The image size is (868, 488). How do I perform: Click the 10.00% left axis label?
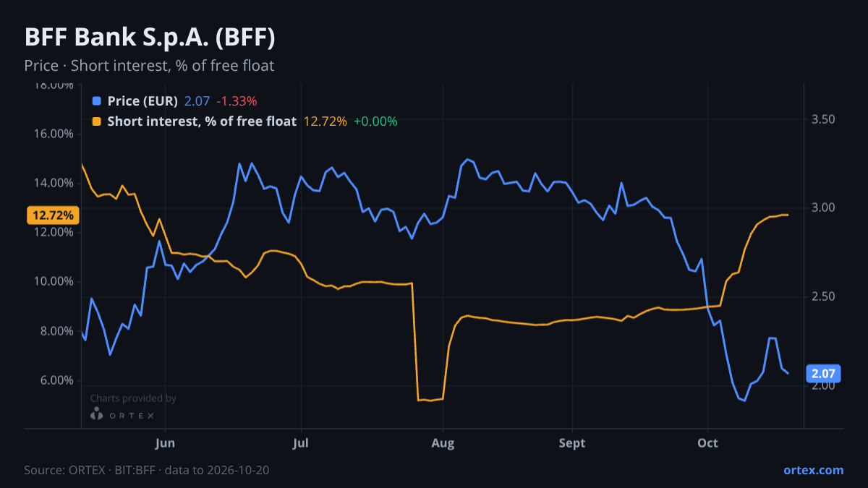pos(53,282)
